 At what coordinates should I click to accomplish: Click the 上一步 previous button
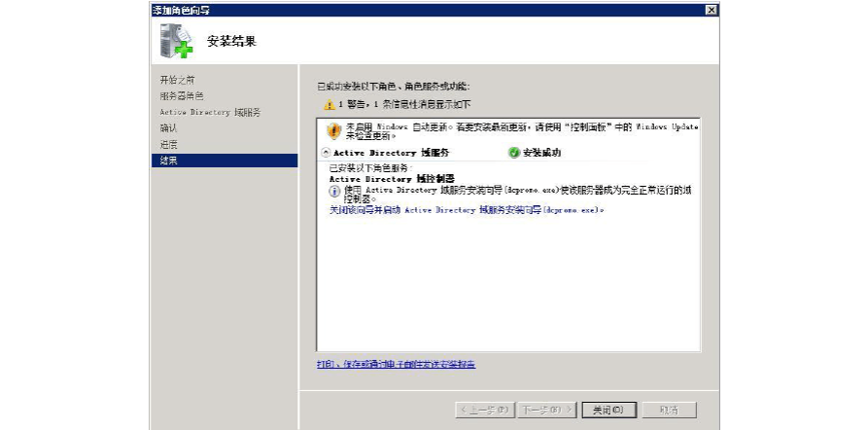[x=484, y=410]
